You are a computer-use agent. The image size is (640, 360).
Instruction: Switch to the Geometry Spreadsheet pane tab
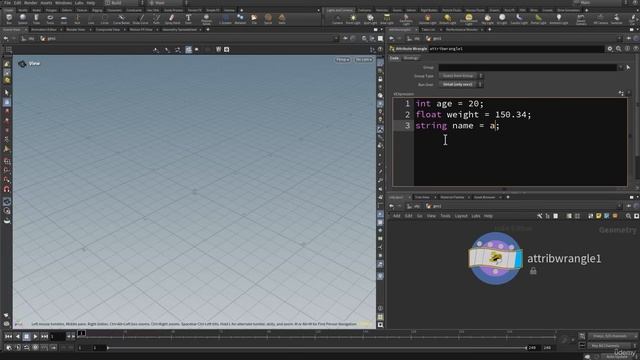[179, 29]
